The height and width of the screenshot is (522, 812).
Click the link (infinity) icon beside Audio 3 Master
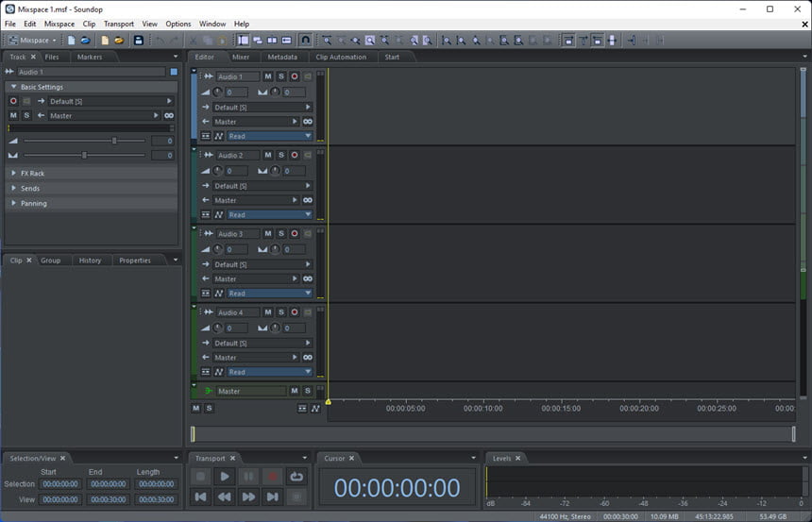pyautogui.click(x=308, y=279)
